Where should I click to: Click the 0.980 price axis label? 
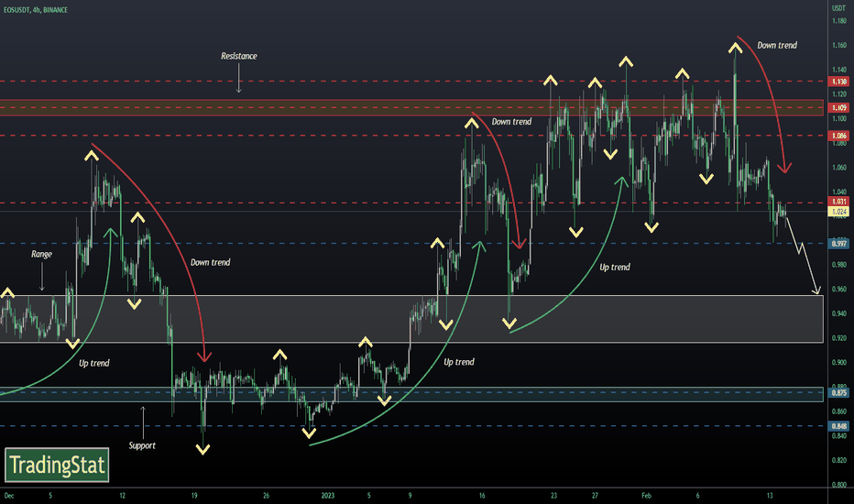pos(839,265)
